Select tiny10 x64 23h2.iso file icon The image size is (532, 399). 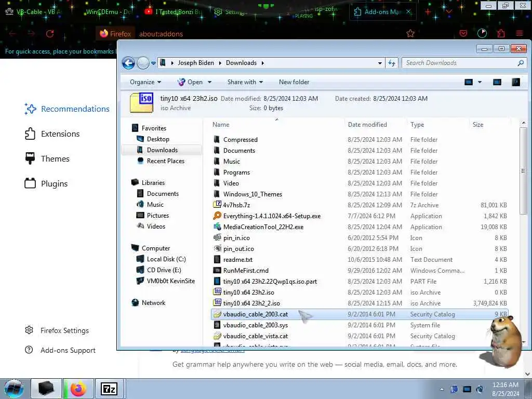pyautogui.click(x=217, y=292)
